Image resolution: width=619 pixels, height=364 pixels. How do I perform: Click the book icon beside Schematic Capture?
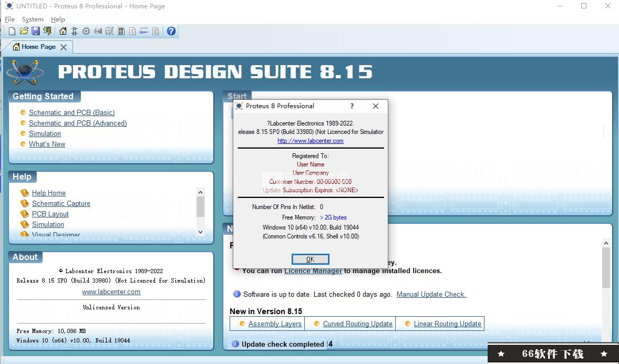click(25, 203)
